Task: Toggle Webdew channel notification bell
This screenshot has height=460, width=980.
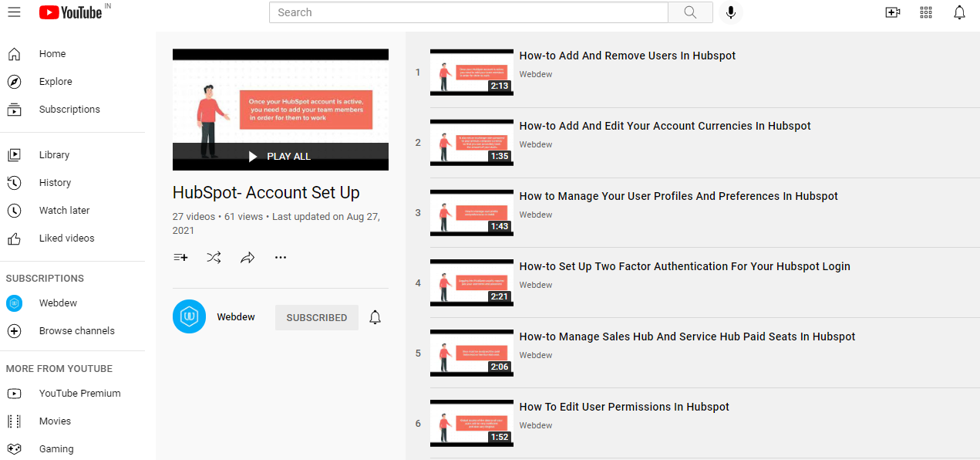Action: 375,317
